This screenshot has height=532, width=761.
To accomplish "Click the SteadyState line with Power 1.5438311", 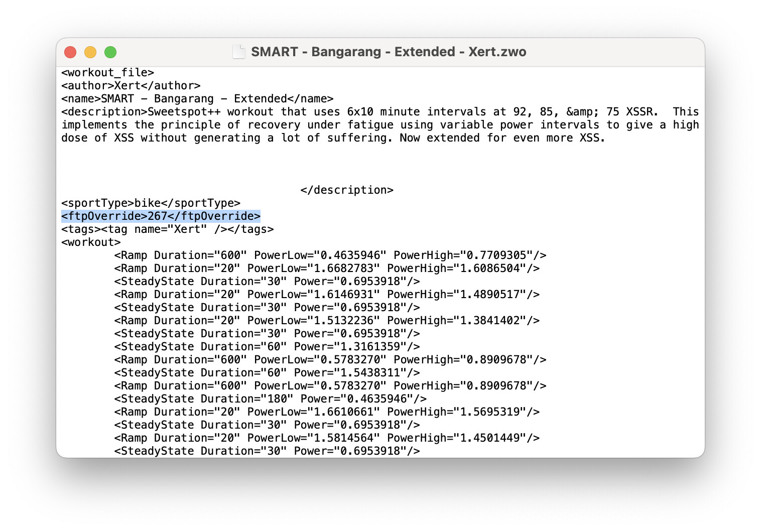I will pyautogui.click(x=267, y=373).
